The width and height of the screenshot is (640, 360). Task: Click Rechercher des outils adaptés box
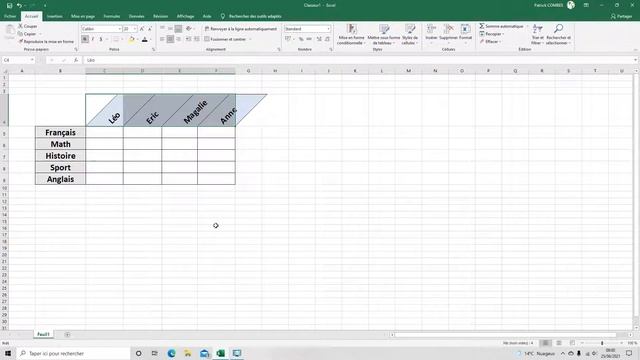[x=255, y=16]
